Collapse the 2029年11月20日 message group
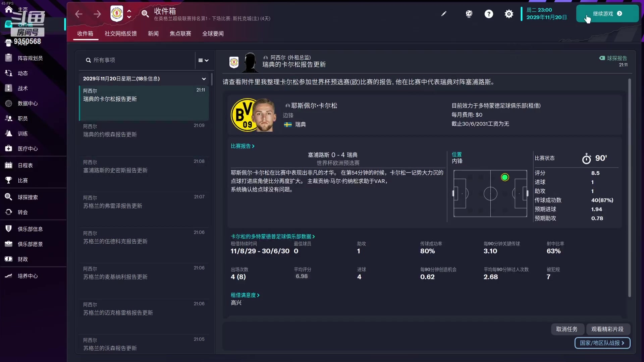 [204, 79]
